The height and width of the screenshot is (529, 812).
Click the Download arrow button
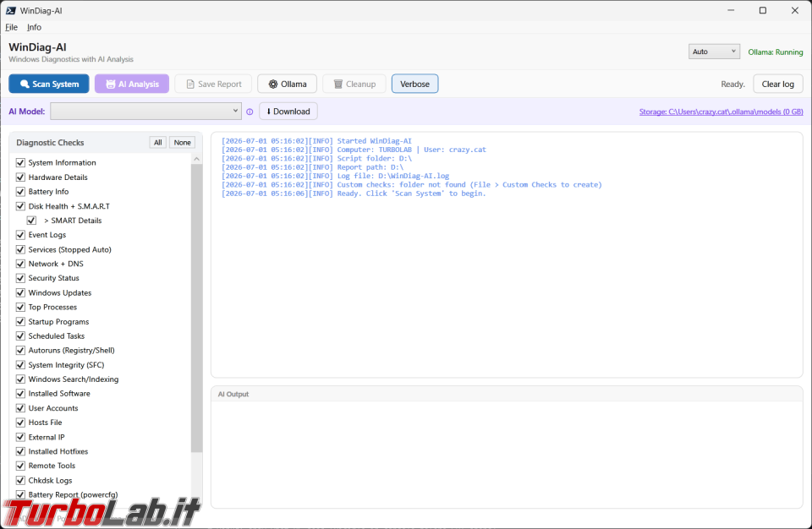point(288,112)
